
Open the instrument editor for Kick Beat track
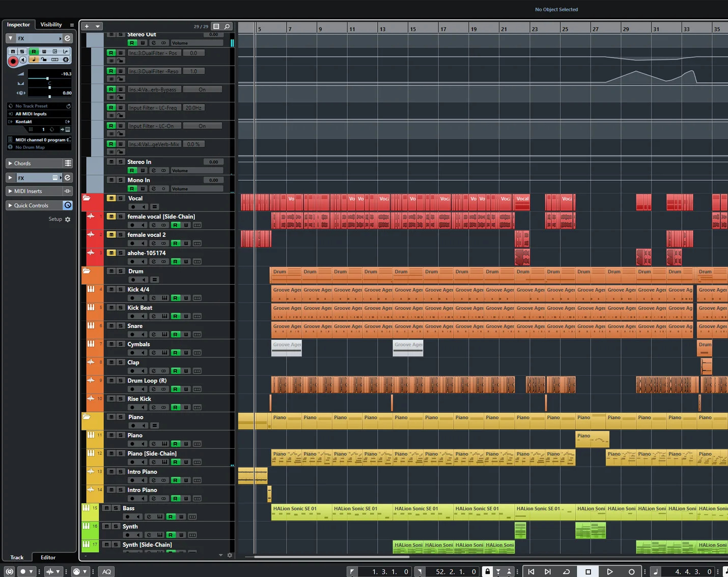coord(164,316)
